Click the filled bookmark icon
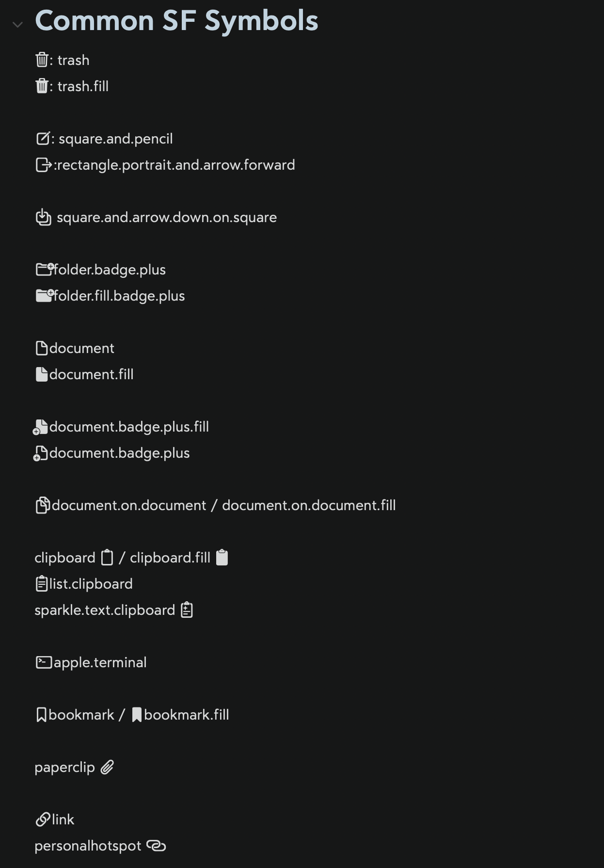Image resolution: width=604 pixels, height=868 pixels. pos(137,715)
